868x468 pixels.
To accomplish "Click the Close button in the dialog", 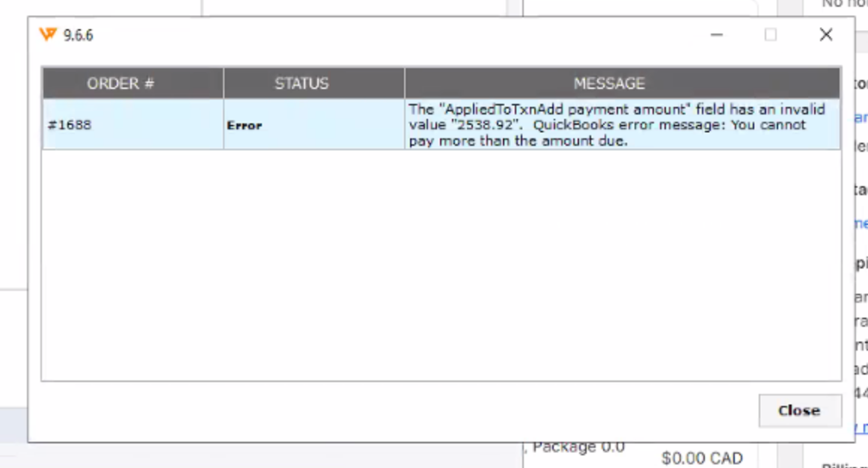I will 800,410.
